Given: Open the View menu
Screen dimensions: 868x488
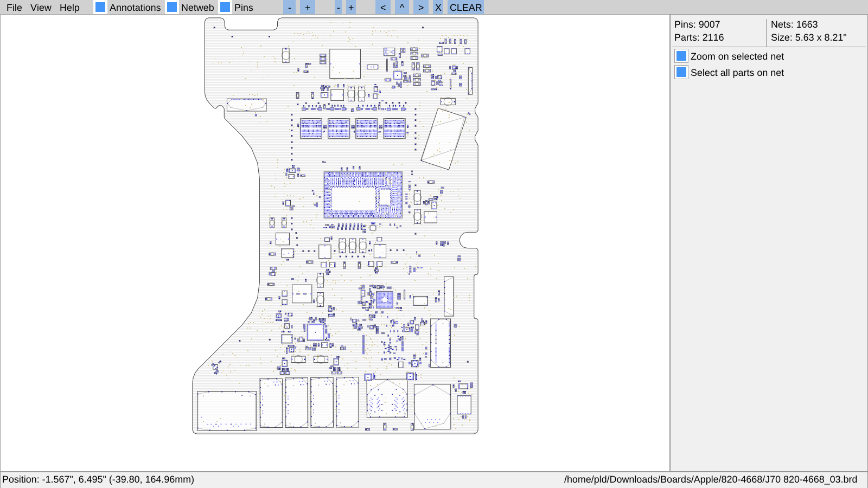Looking at the screenshot, I should (41, 8).
